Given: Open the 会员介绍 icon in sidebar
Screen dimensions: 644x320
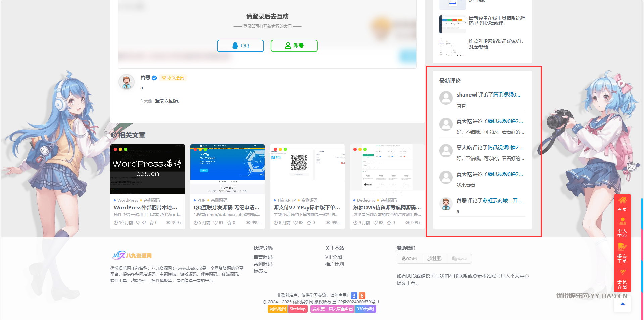Looking at the screenshot, I should pyautogui.click(x=622, y=279).
